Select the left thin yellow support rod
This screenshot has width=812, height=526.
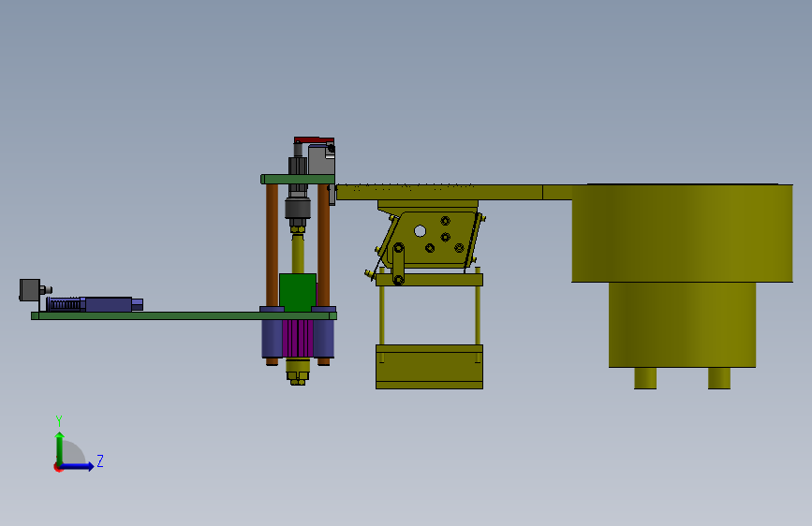382,314
